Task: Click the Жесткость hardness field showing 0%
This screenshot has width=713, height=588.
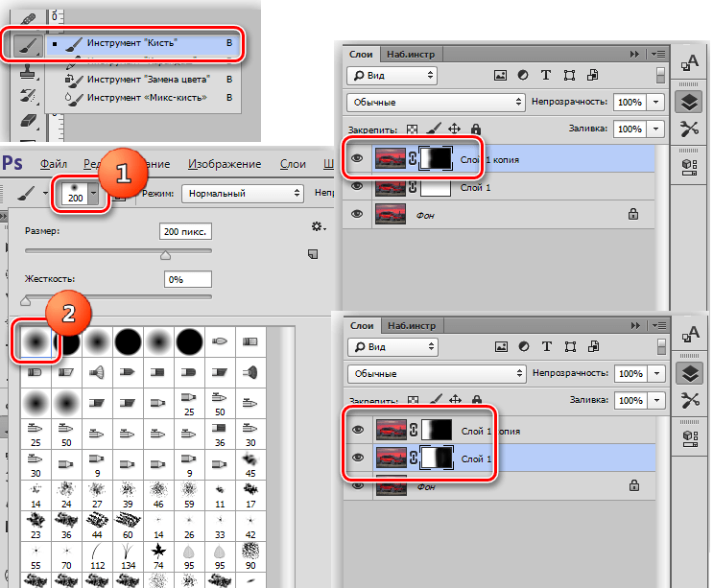Action: click(x=185, y=279)
